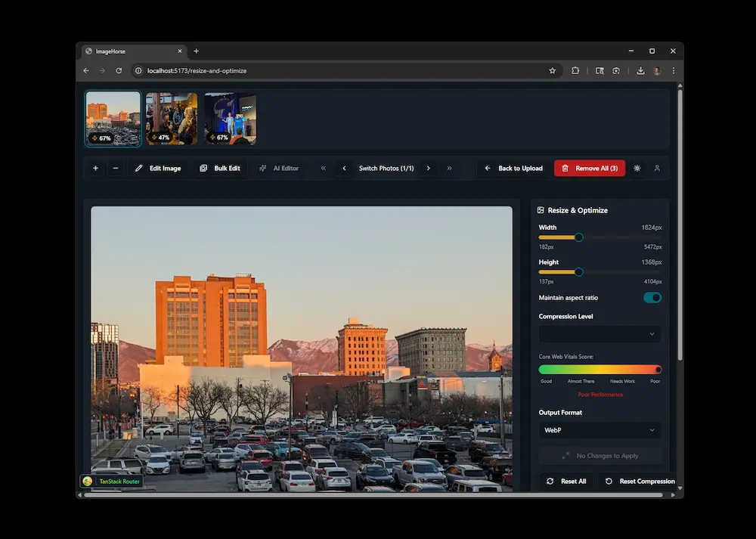Open the AI Editor
This screenshot has width=756, height=539.
(x=279, y=169)
